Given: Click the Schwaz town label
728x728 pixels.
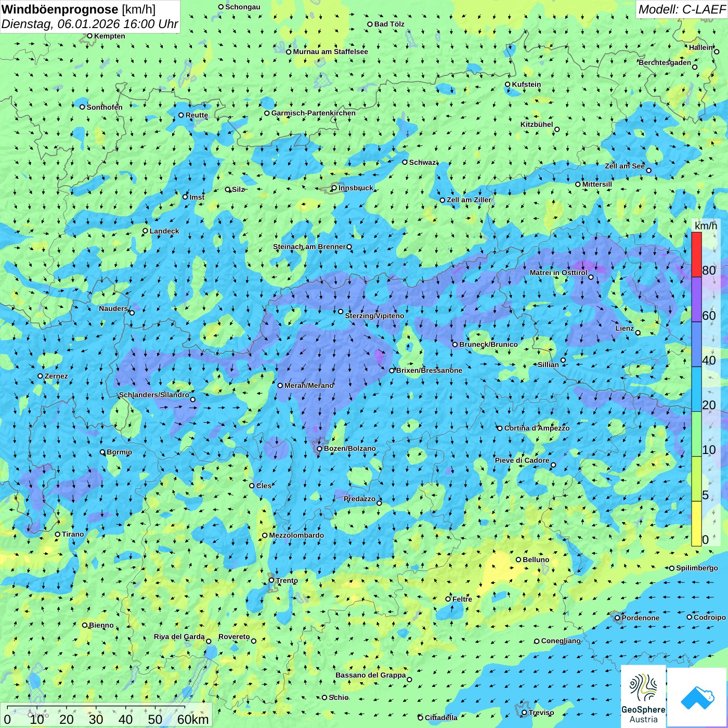Looking at the screenshot, I should tap(422, 162).
